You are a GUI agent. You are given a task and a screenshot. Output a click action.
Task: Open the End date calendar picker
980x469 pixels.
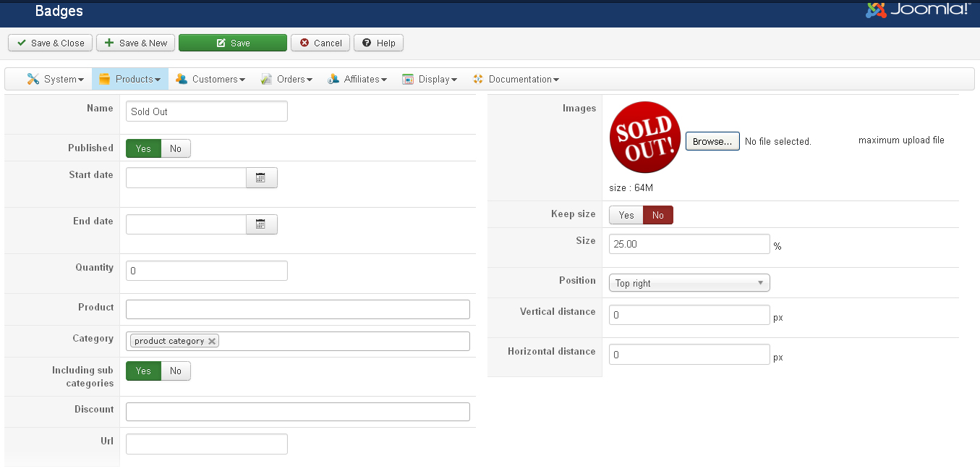(261, 224)
